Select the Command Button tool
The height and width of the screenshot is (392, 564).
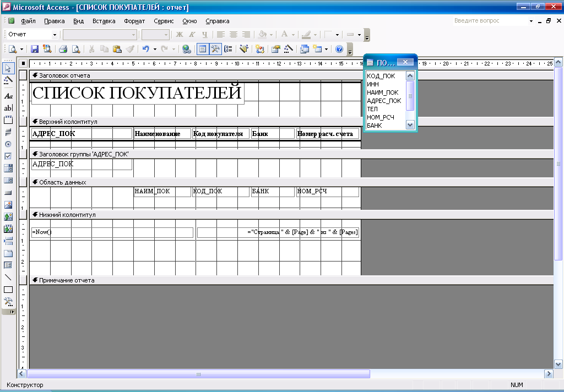[8, 193]
